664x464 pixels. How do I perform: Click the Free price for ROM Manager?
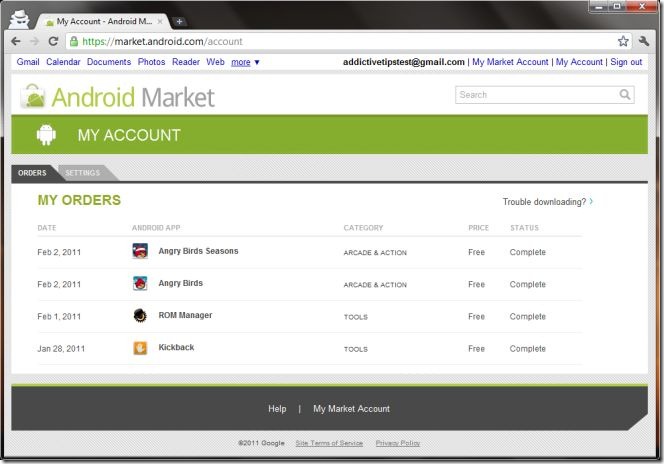coord(476,316)
